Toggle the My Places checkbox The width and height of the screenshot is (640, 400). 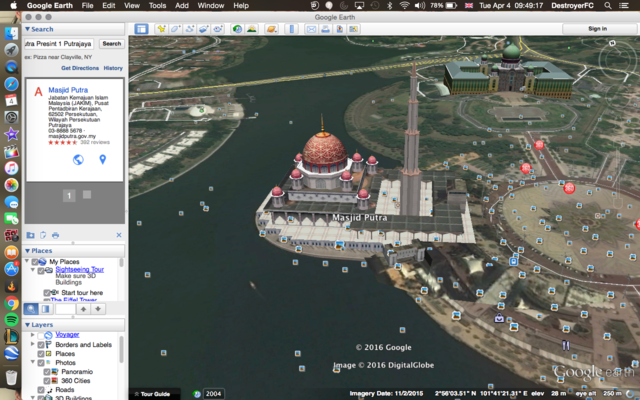[35, 262]
